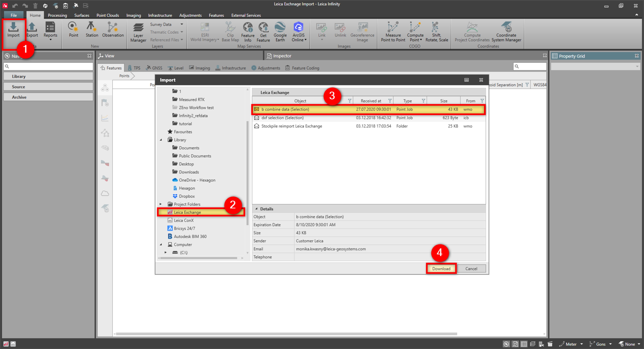The image size is (644, 349).
Task: Open the Google Earth map service
Action: click(280, 32)
